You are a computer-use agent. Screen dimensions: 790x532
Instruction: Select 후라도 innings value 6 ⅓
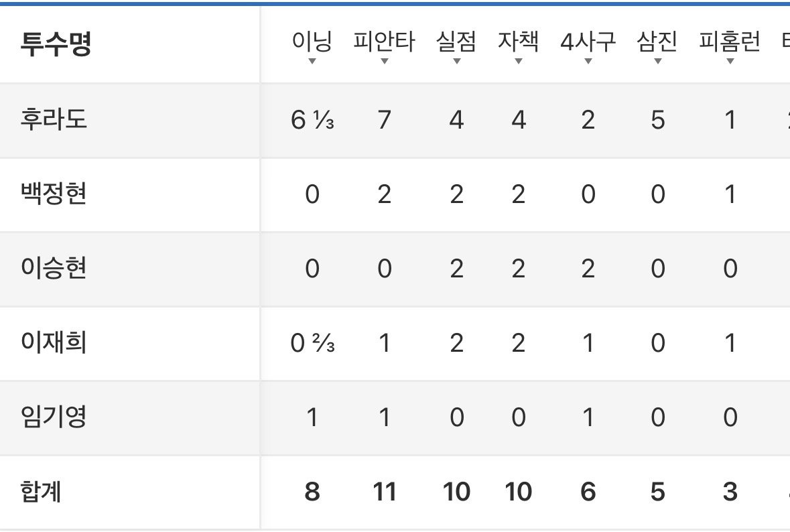[312, 120]
